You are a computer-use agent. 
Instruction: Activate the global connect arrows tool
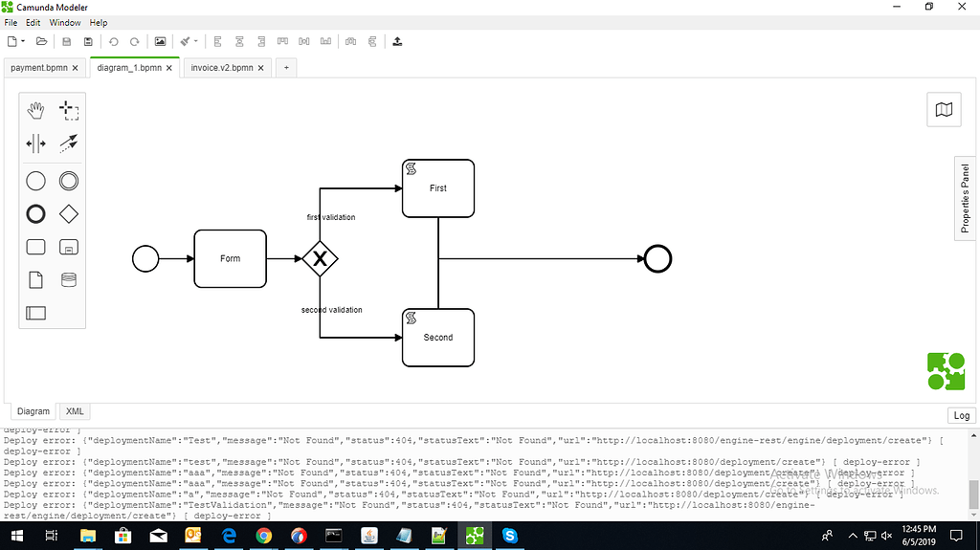69,144
